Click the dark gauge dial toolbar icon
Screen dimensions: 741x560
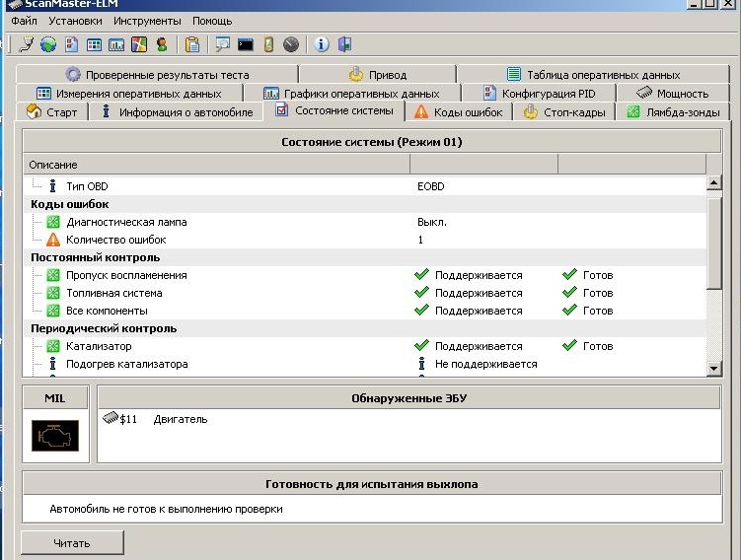click(290, 44)
